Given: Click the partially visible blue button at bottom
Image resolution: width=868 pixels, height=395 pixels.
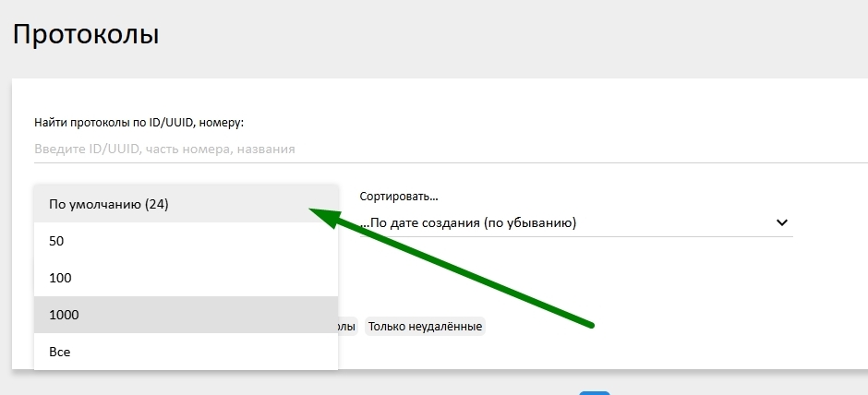Looking at the screenshot, I should tap(595, 393).
